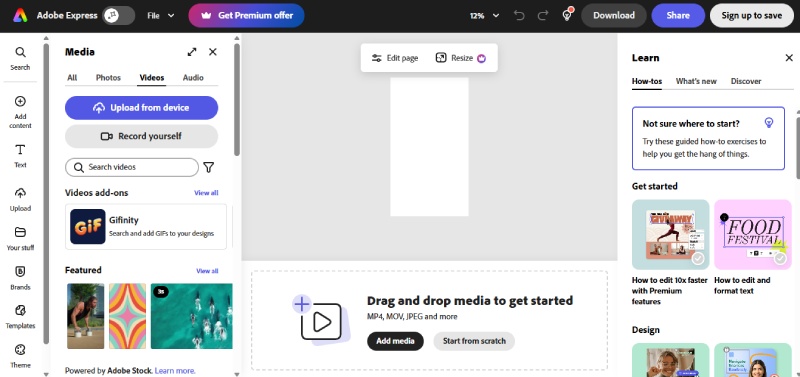Screen dimensions: 800x377
Task: Open the video search filter icon
Action: [209, 167]
